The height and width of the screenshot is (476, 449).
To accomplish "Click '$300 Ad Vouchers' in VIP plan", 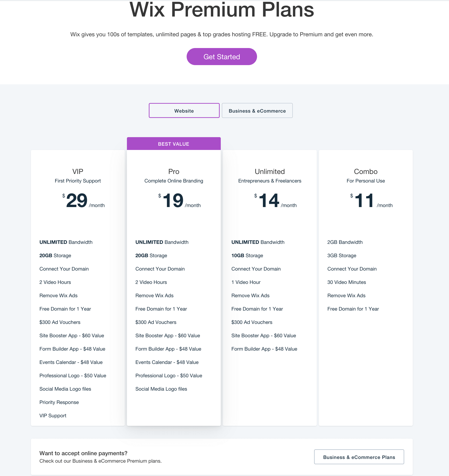I will pyautogui.click(x=60, y=322).
